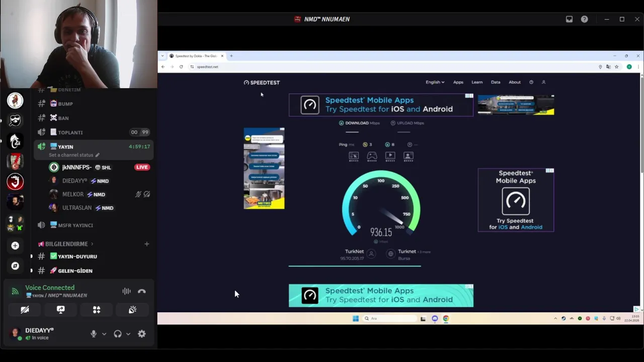This screenshot has width=644, height=362.
Task: Click the browser translate page icon
Action: tap(608, 67)
